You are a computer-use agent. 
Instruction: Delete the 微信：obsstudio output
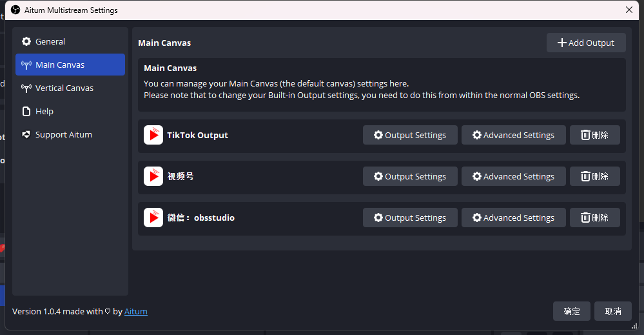[x=594, y=218]
